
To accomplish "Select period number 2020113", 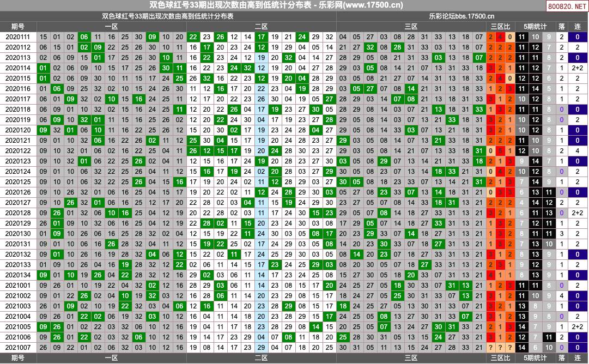I will [18, 57].
